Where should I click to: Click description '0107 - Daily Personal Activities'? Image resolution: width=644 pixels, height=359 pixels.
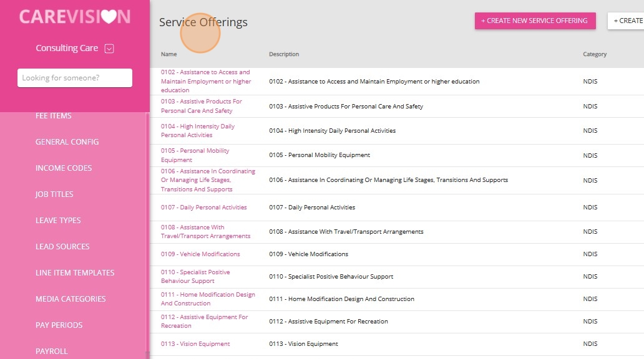click(x=312, y=207)
